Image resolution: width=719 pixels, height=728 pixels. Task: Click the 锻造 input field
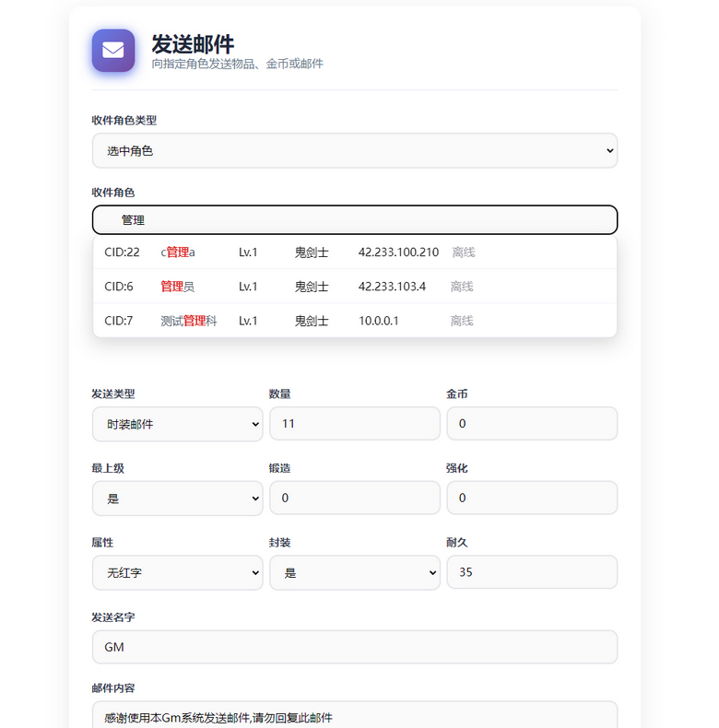[x=354, y=499]
